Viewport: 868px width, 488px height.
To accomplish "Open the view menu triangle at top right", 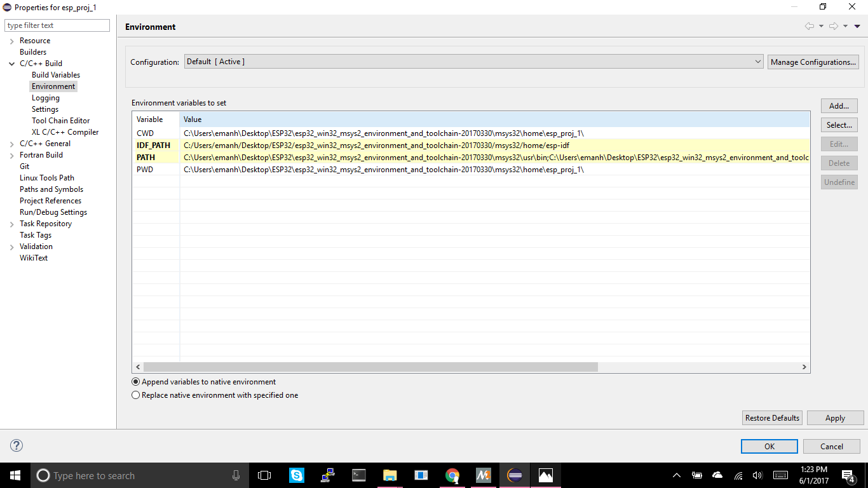I will (857, 27).
